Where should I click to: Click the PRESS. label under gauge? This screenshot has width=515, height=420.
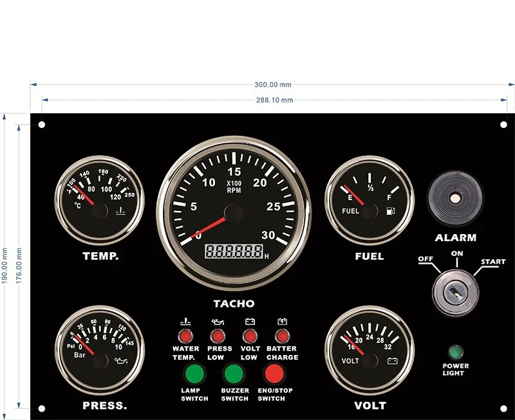click(x=104, y=406)
